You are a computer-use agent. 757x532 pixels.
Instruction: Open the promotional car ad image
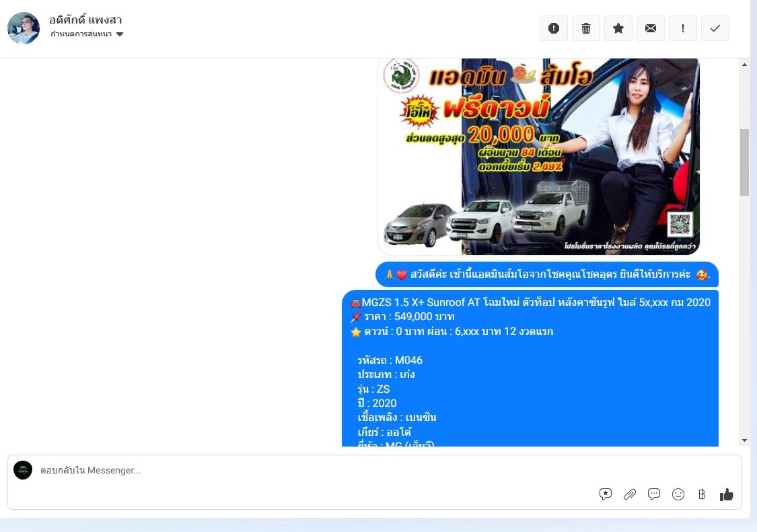pos(538,157)
